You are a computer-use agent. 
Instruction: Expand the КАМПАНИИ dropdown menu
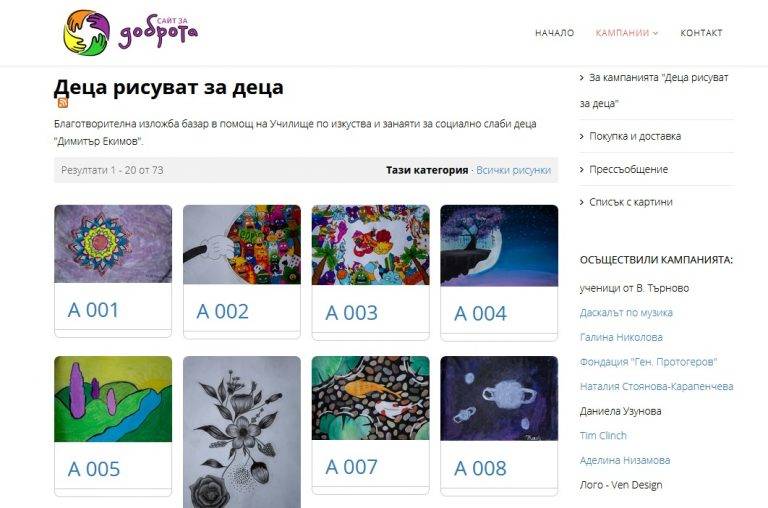tap(626, 33)
